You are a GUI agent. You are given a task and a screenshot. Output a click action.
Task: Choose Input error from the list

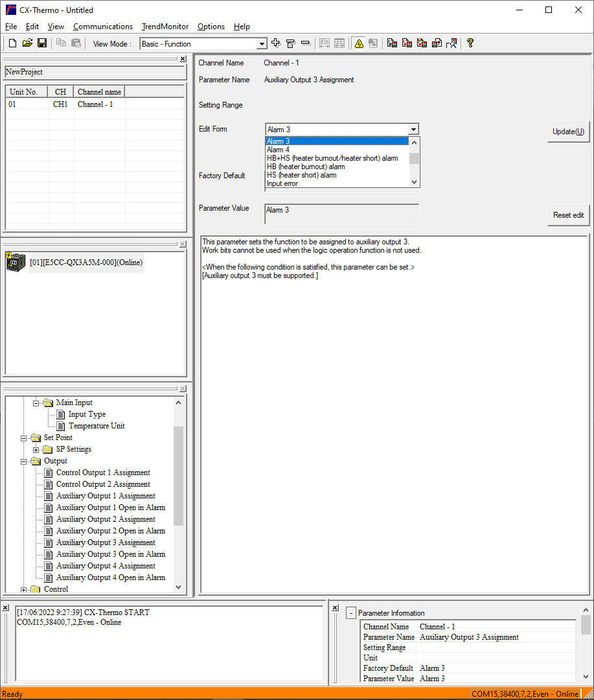(x=337, y=183)
